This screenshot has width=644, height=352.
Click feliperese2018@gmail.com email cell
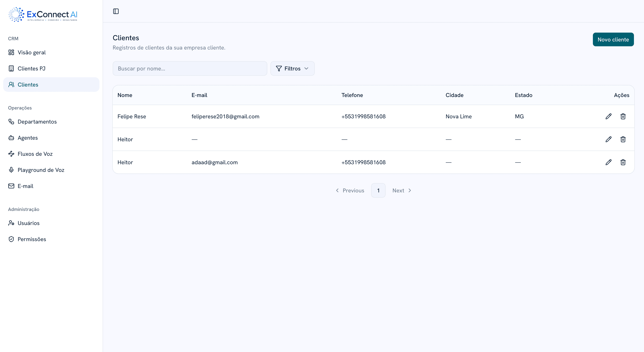coord(225,117)
